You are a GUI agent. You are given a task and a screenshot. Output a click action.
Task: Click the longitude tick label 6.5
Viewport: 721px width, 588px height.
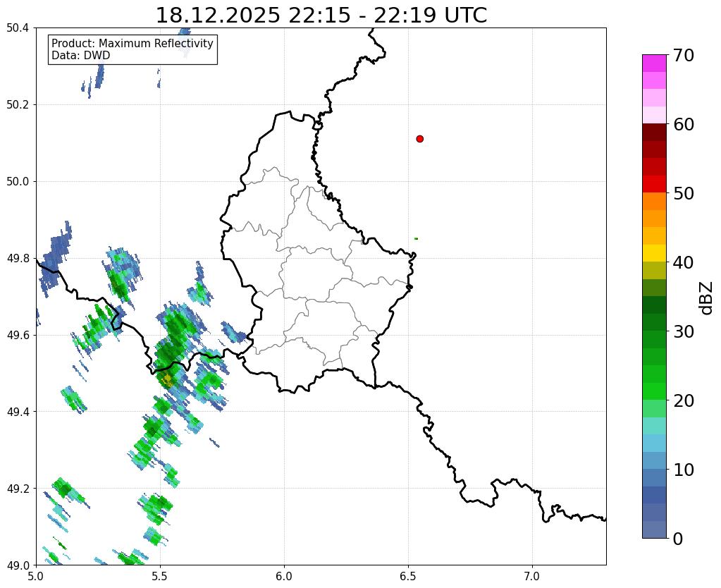pos(408,576)
